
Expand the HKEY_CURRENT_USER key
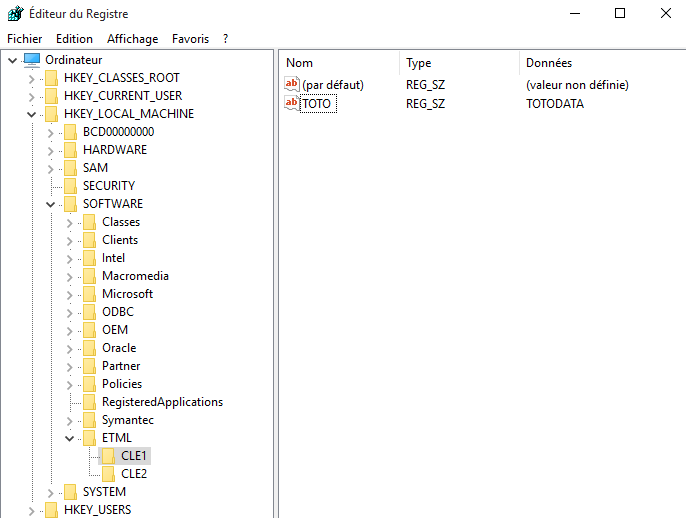[x=31, y=96]
